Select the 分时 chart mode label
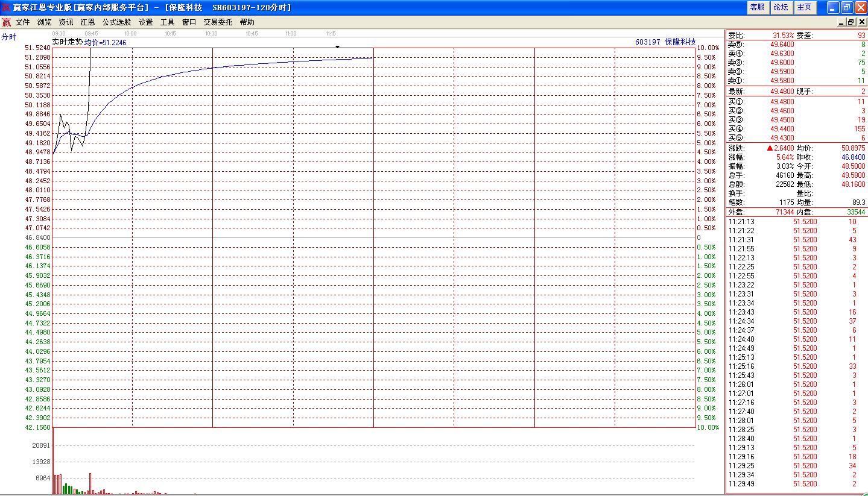This screenshot has width=868, height=496. coord(9,37)
